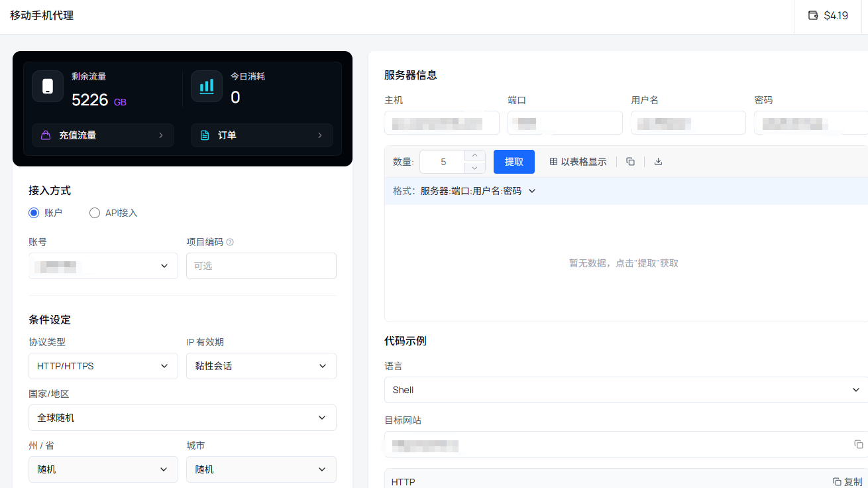Click the download icon in extraction toolbar
Image resolution: width=868 pixels, height=488 pixels.
point(658,162)
